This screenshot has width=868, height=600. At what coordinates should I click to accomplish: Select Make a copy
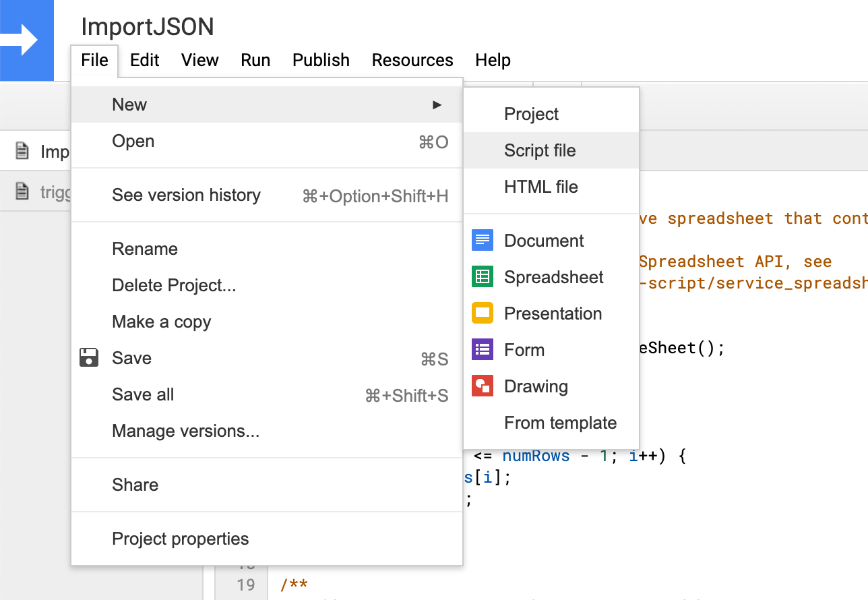[162, 322]
